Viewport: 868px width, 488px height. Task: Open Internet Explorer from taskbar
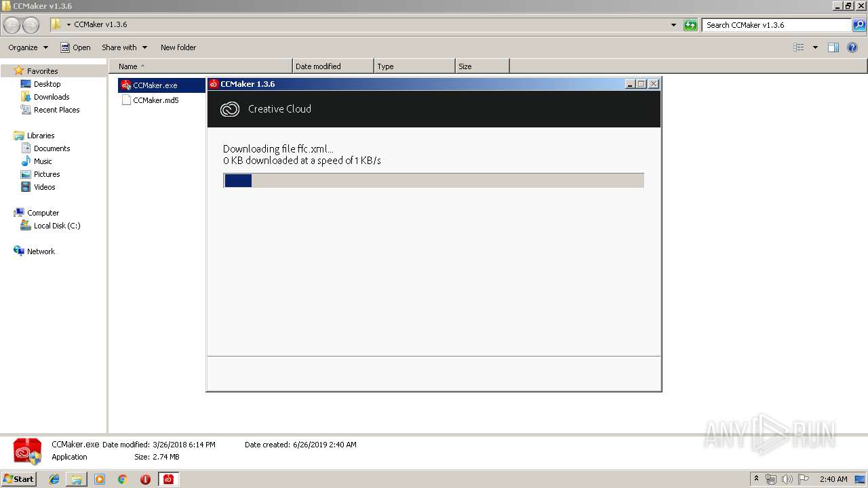[x=54, y=479]
